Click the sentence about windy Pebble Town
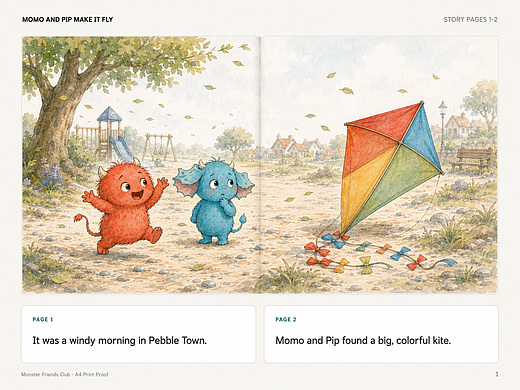Viewport: 520px width, 390px height. [x=120, y=340]
